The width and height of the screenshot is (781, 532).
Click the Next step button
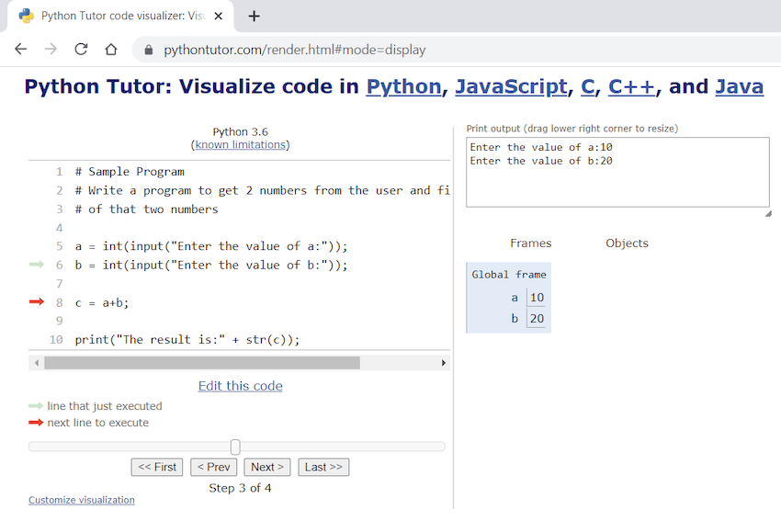267,468
